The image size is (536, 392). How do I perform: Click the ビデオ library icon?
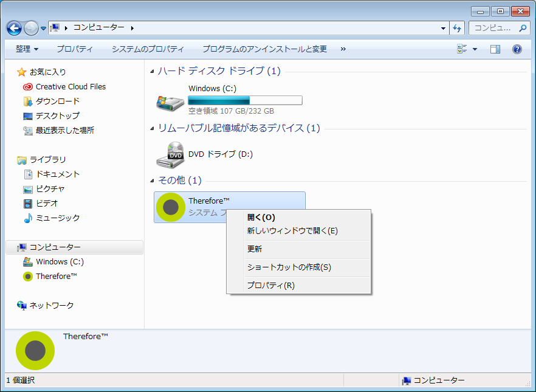pos(28,204)
